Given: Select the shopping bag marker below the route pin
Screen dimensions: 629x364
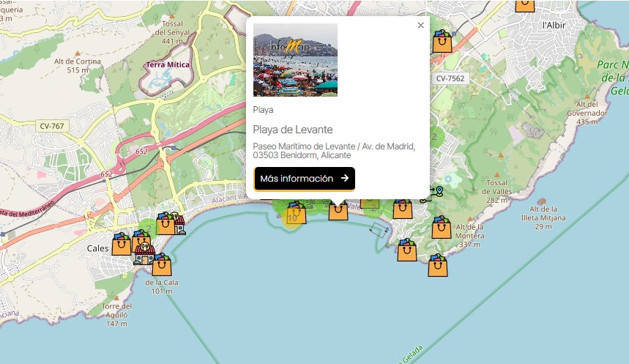Looking at the screenshot, I should 402,209.
